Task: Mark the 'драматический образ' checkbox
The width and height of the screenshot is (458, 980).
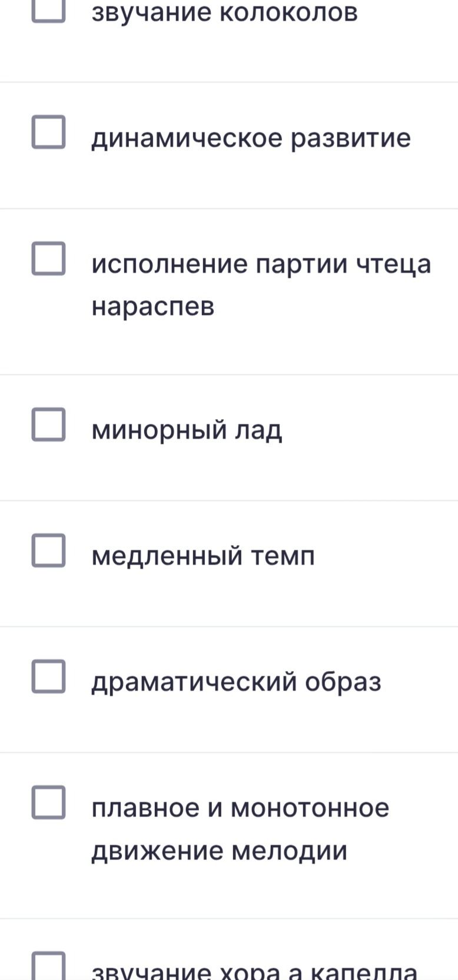Action: (48, 676)
